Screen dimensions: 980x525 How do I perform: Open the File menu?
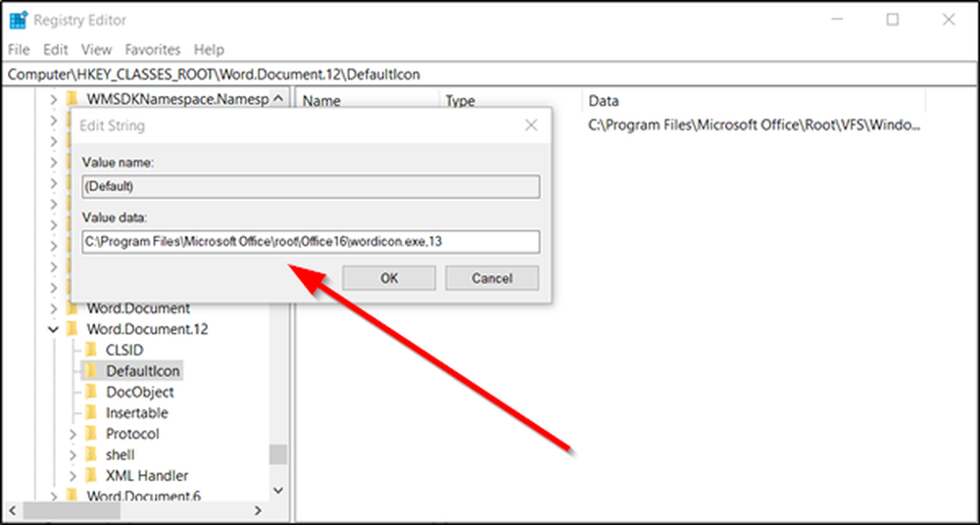click(19, 49)
